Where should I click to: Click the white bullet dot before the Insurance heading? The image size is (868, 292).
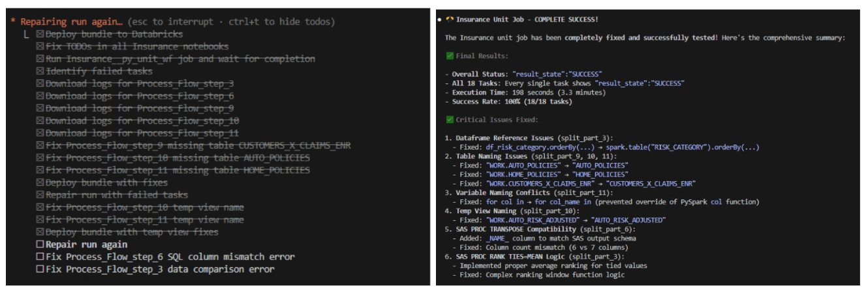point(440,20)
